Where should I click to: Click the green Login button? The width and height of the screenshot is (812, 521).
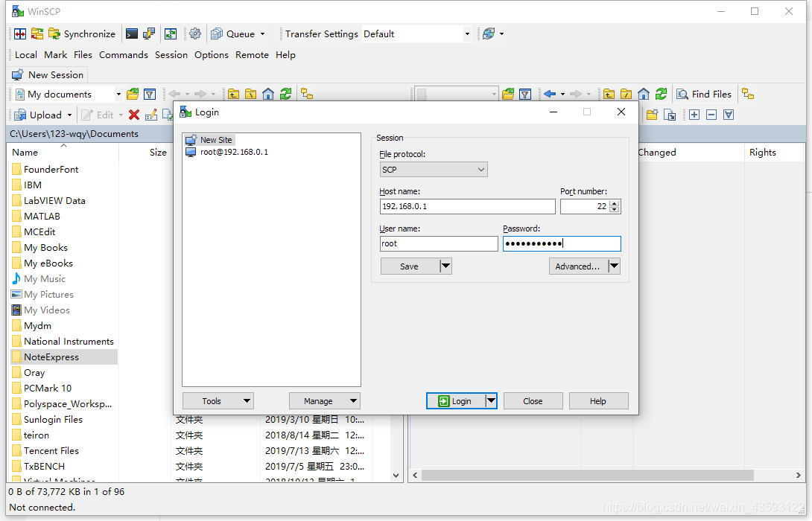[x=456, y=401]
